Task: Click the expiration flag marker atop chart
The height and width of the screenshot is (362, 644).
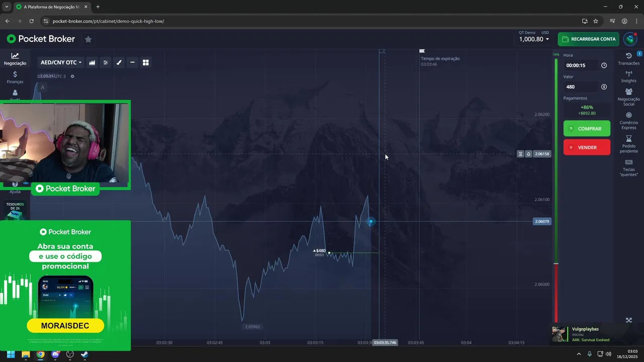Action: [x=422, y=51]
